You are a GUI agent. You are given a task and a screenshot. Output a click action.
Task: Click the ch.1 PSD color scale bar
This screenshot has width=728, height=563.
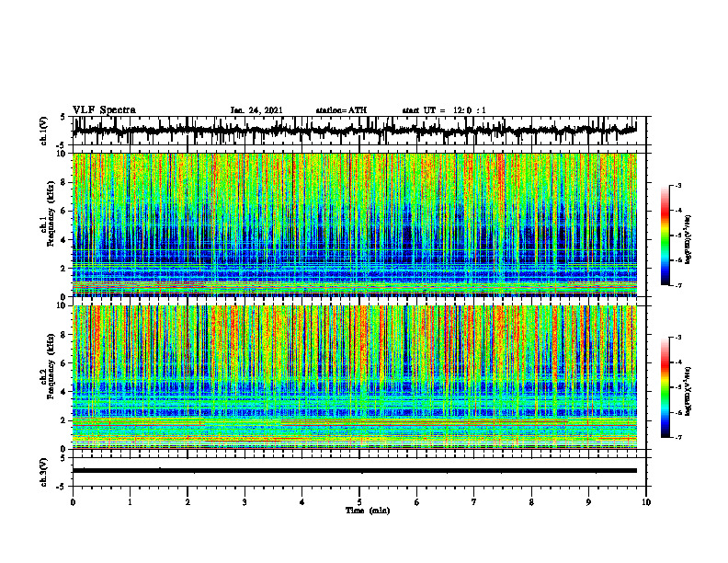point(665,236)
